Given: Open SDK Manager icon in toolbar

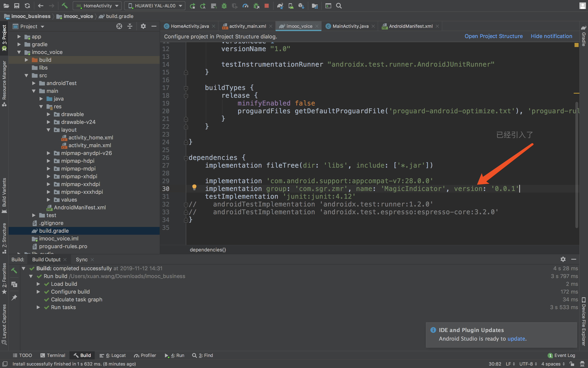Looking at the screenshot, I should 301,6.
